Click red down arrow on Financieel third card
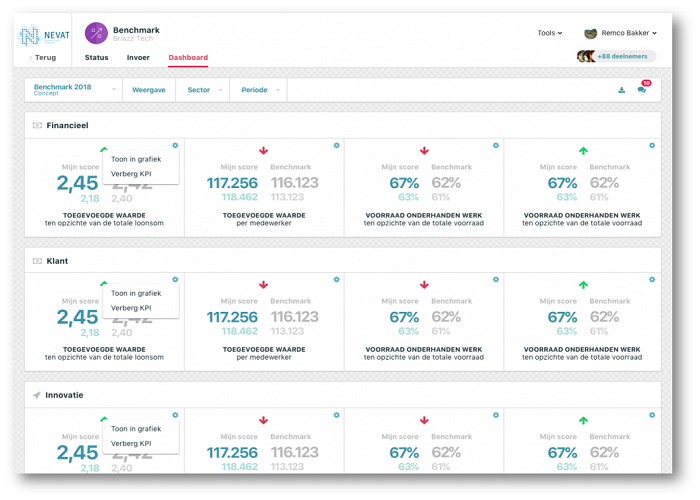 pos(424,151)
